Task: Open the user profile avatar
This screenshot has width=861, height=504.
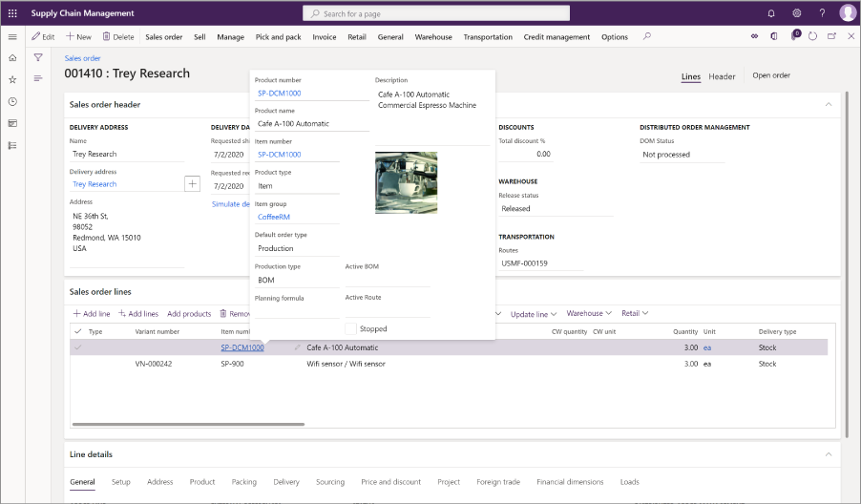Action: tap(848, 12)
